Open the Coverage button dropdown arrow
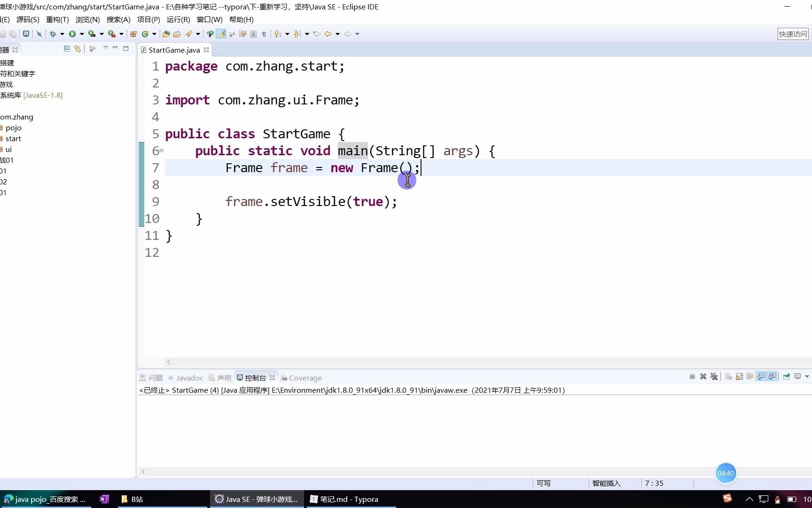 click(101, 34)
